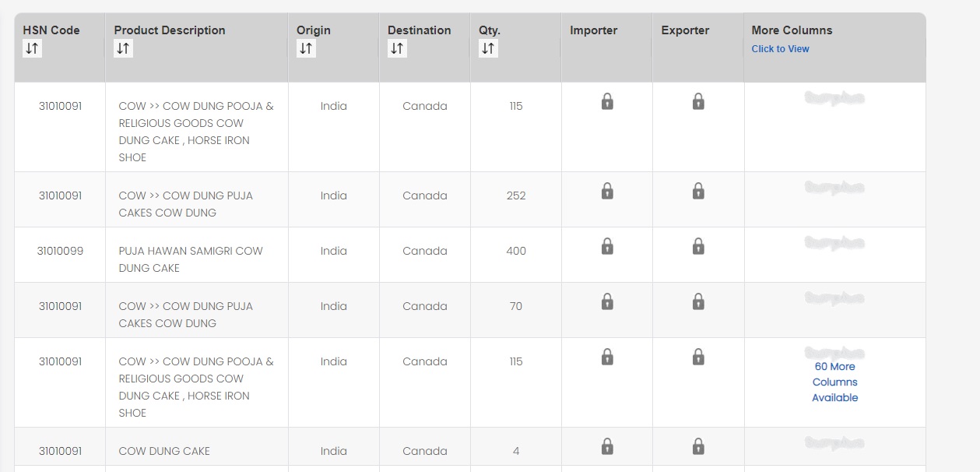This screenshot has width=980, height=472.
Task: Click the Exporter column header
Action: tap(685, 30)
